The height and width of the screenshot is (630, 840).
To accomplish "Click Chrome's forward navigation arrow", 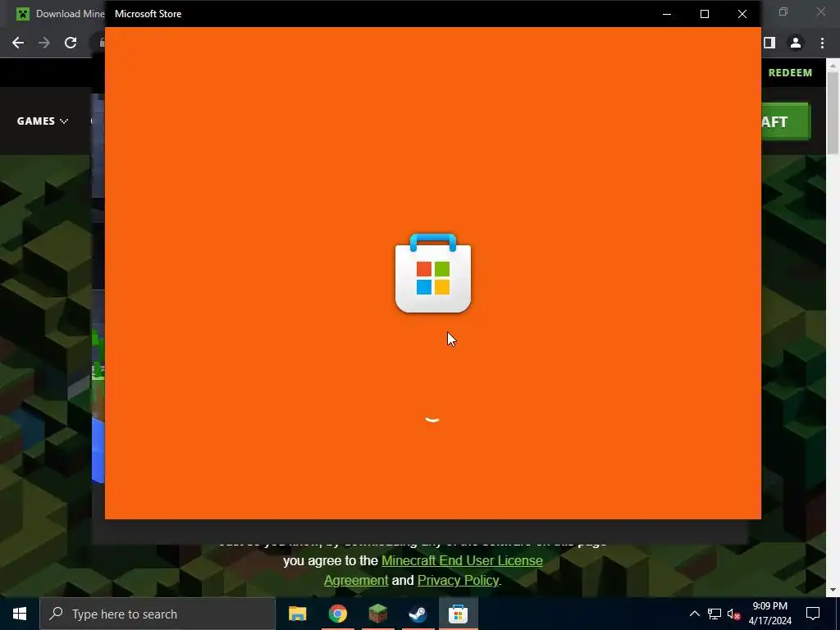I will coord(44,43).
